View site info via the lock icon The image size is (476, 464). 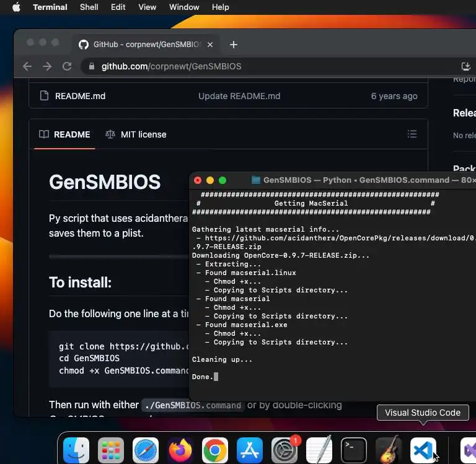[x=91, y=66]
